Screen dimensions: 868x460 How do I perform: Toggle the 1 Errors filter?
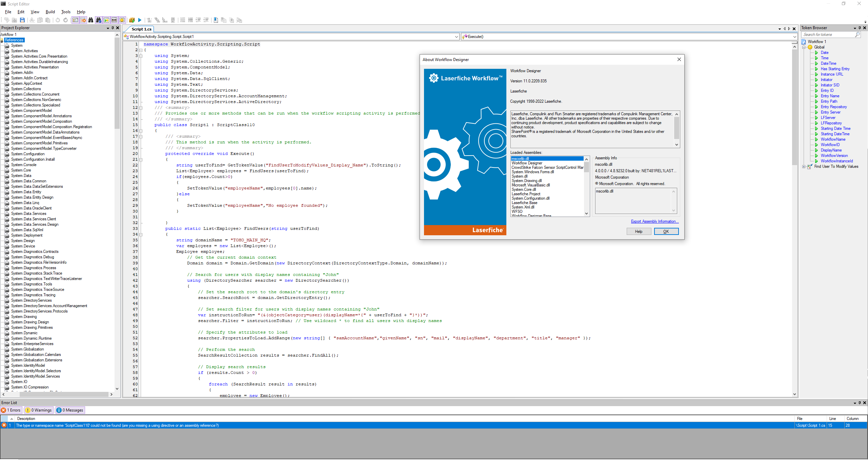pyautogui.click(x=11, y=410)
